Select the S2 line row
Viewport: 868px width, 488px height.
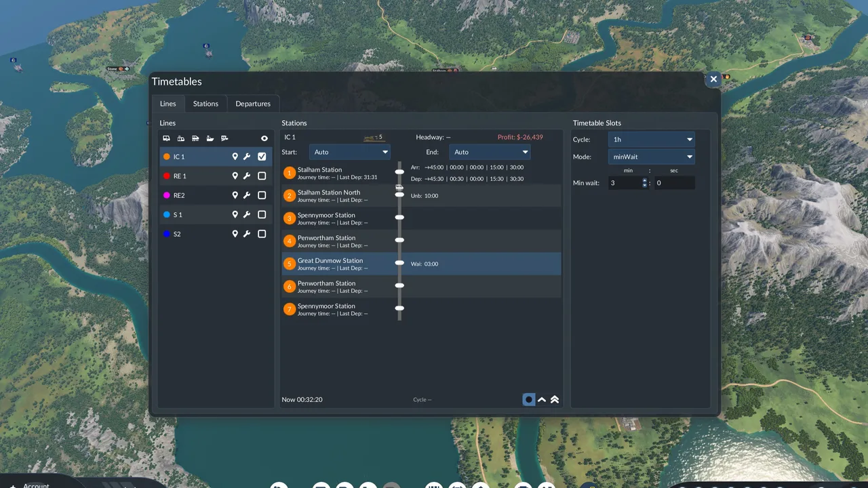[x=216, y=234]
